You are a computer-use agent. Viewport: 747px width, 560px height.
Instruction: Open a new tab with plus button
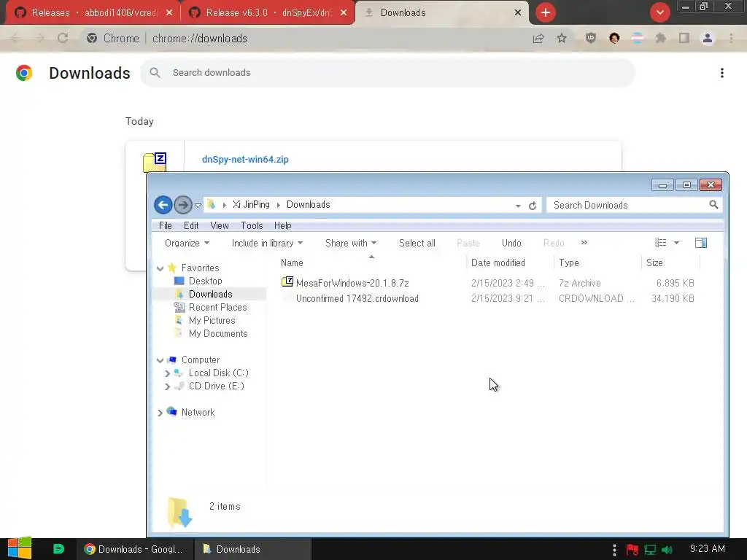tap(546, 12)
